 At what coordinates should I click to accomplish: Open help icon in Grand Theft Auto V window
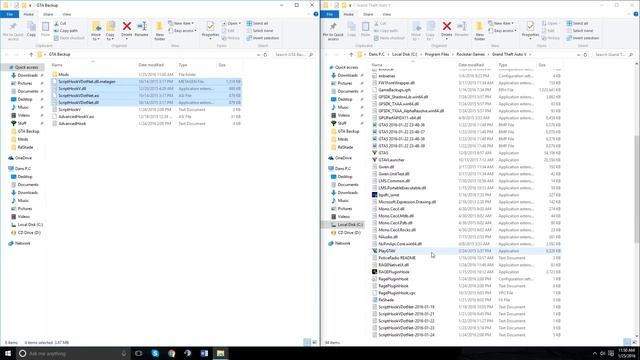[636, 14]
